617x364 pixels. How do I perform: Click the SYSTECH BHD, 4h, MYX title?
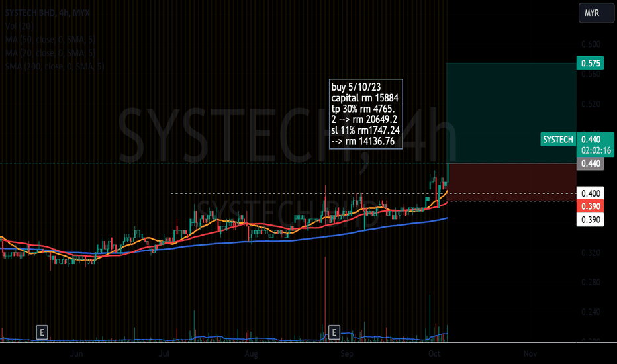[x=48, y=13]
